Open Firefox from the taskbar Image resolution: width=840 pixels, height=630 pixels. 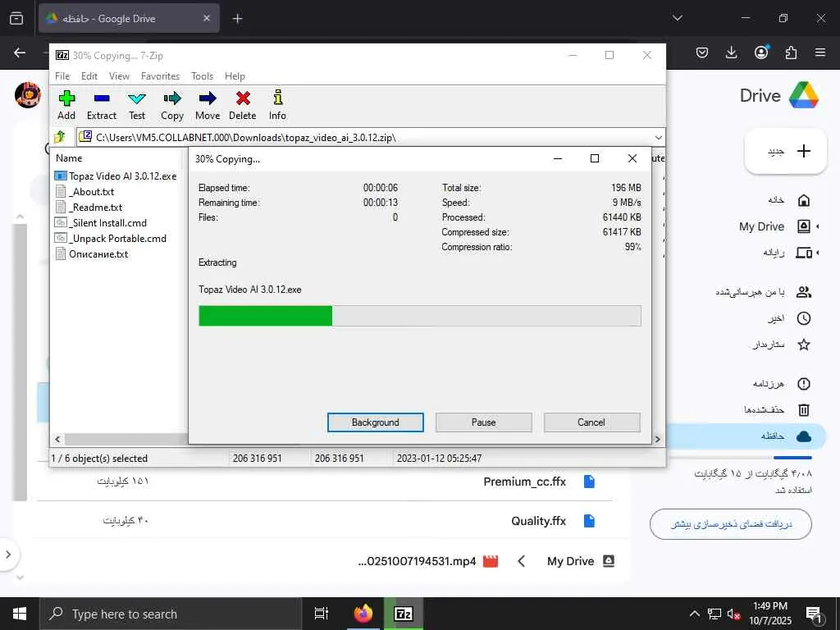[x=363, y=614]
